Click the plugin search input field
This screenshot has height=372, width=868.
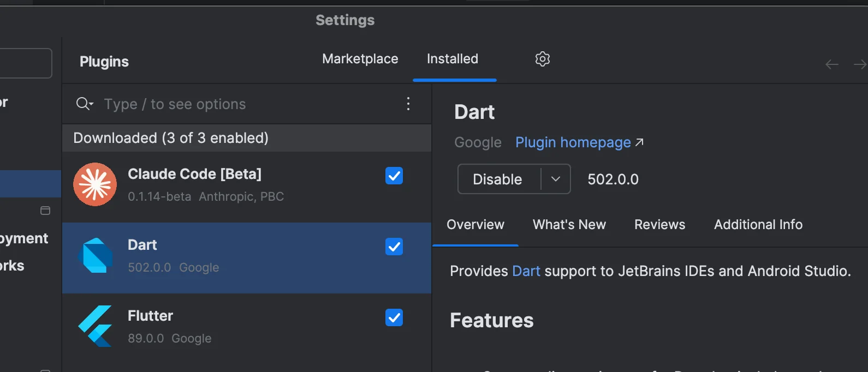[246, 104]
